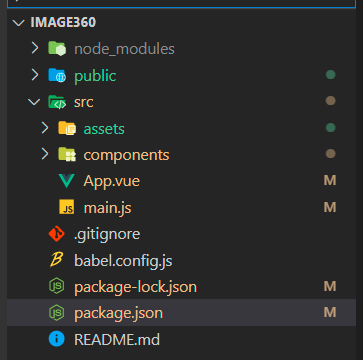Select the IMAGE360 project title
The image size is (363, 360).
[x=63, y=22]
